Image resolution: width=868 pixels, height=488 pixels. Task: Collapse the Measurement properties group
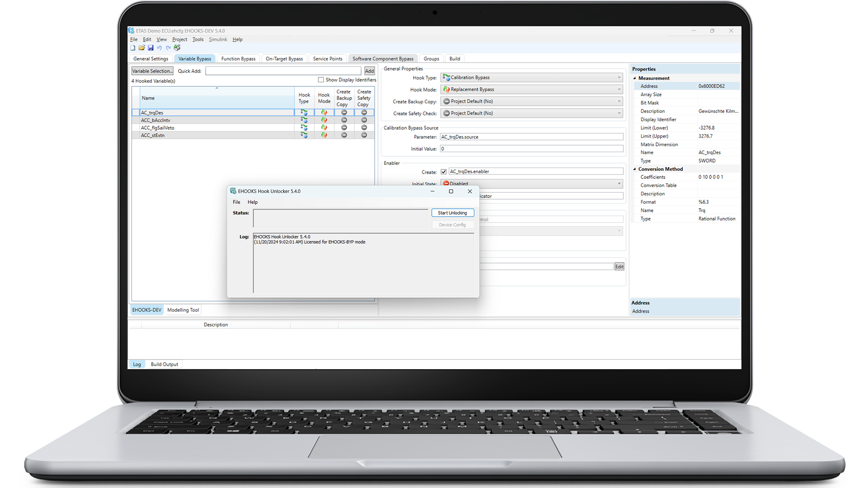click(x=635, y=78)
